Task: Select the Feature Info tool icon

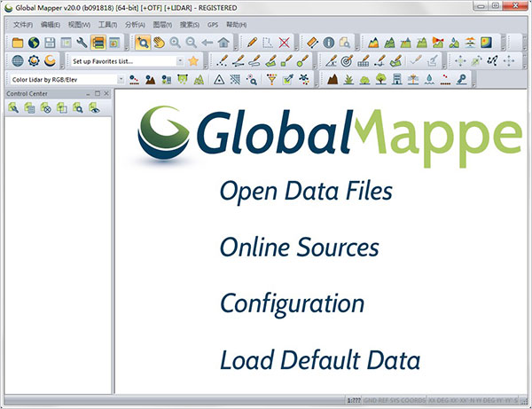Action: pyautogui.click(x=328, y=43)
